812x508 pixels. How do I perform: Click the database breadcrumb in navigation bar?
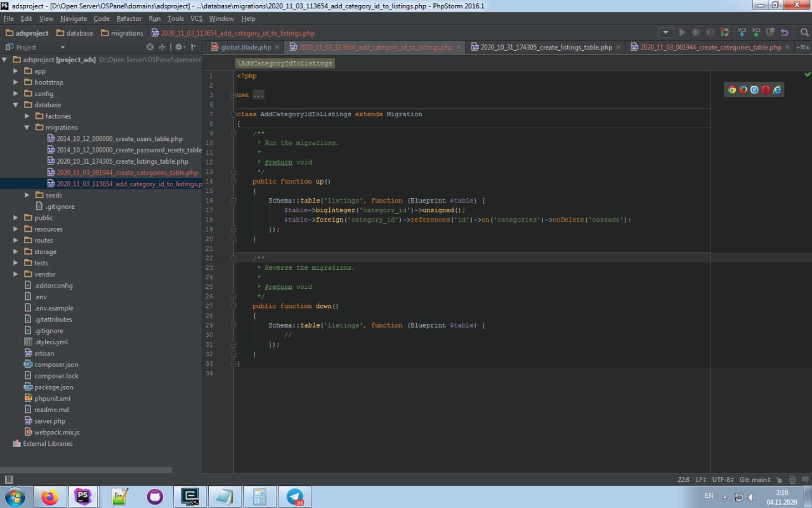pos(75,33)
